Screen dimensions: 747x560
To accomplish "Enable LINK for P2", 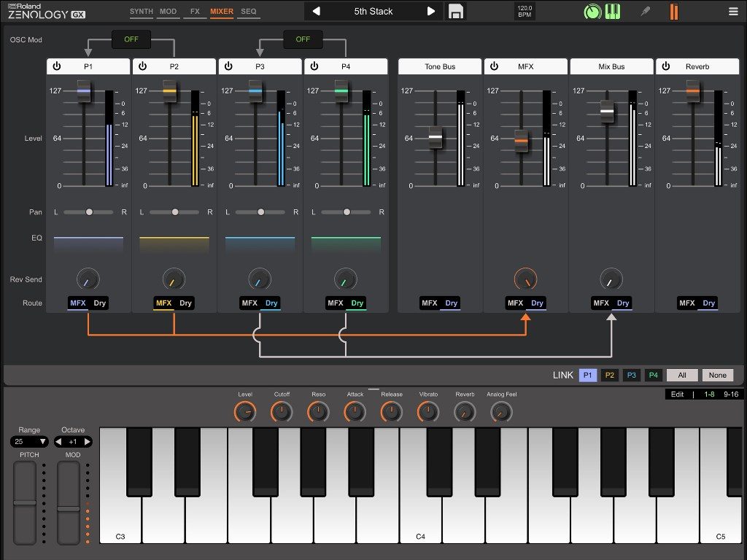I will [610, 376].
